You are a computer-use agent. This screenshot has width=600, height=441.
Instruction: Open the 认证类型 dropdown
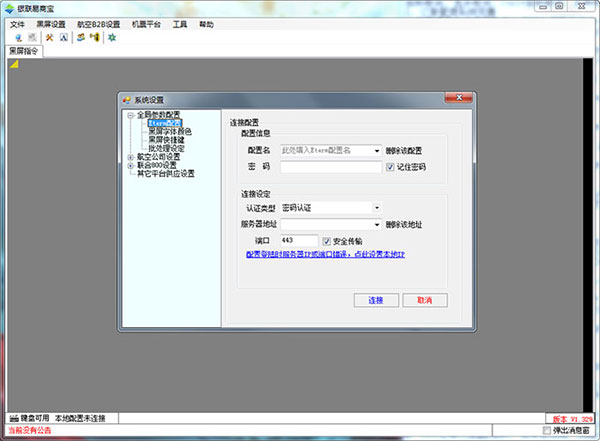[377, 208]
